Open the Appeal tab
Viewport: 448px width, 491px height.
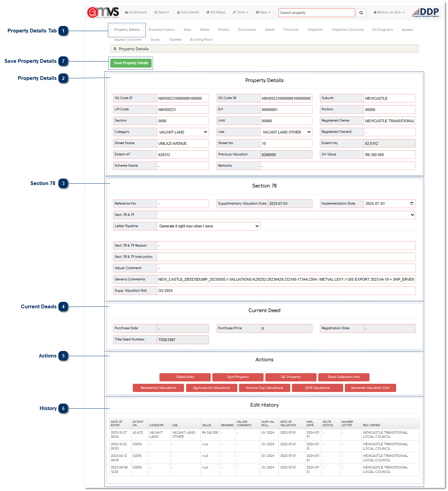[x=407, y=30]
